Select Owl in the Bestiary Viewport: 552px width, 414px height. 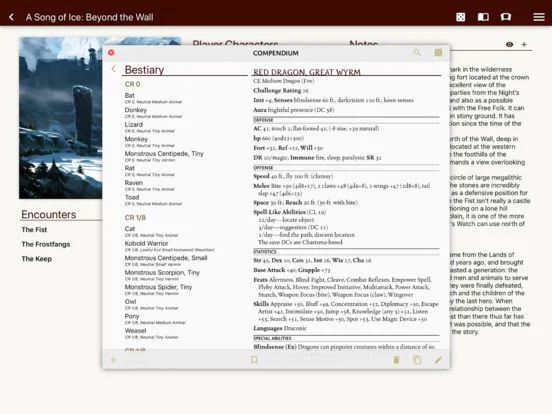tap(152, 304)
